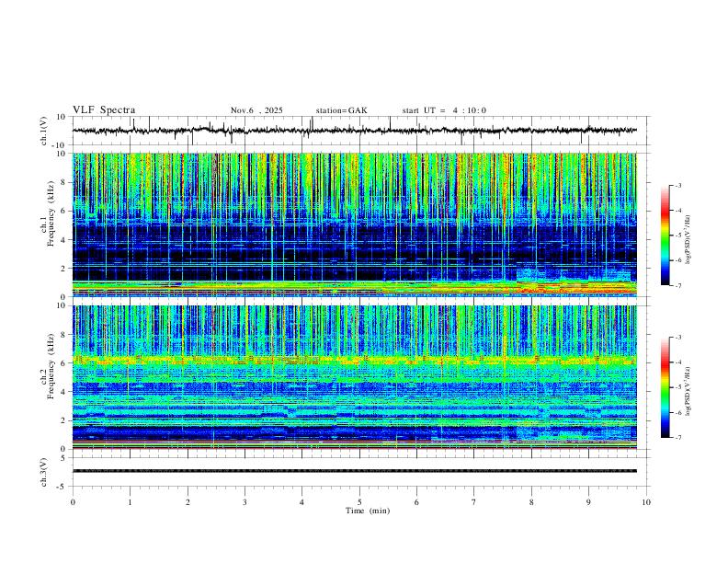Click inside the ch.1 spectrogram panel

click(354, 224)
